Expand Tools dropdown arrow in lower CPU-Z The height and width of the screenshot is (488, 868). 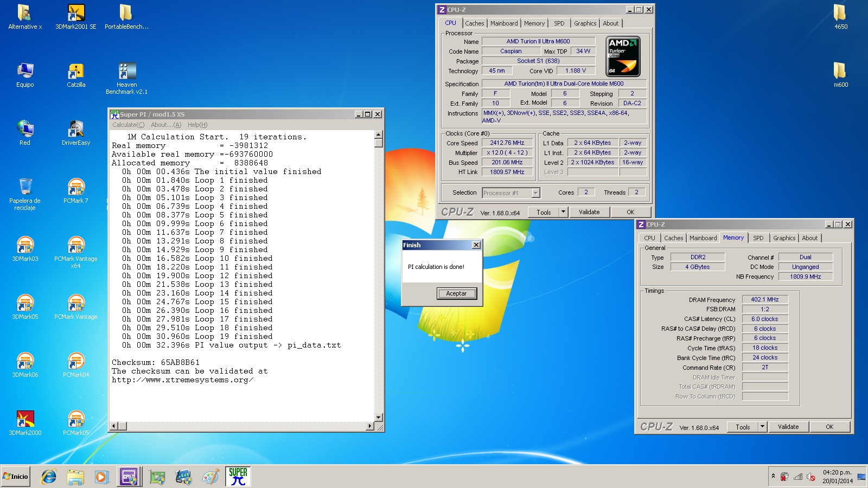(x=763, y=427)
